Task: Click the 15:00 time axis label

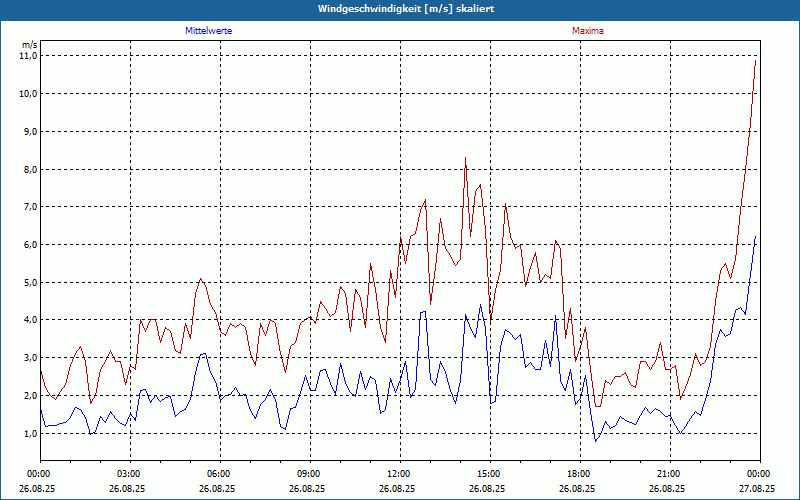Action: [490, 474]
